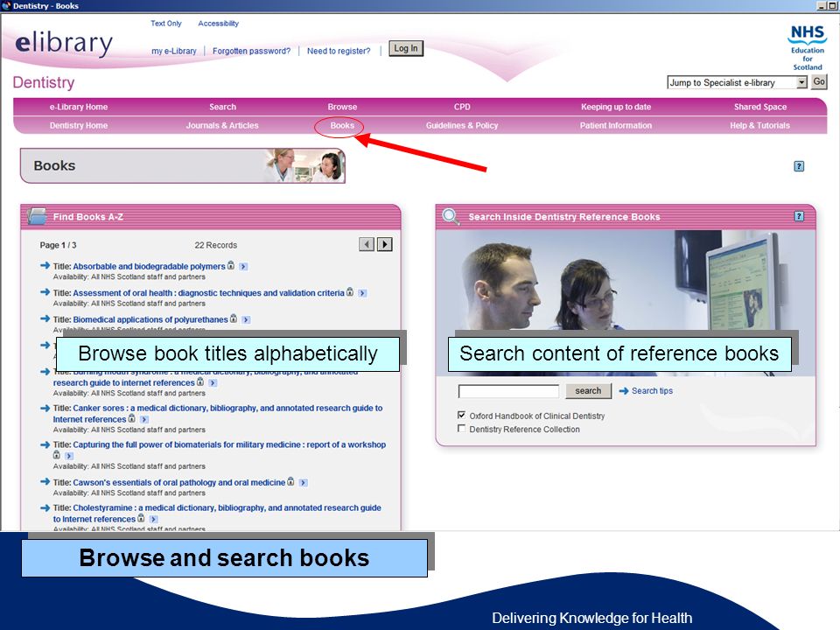The height and width of the screenshot is (630, 840).
Task: Open Patient Information tab
Action: point(616,125)
